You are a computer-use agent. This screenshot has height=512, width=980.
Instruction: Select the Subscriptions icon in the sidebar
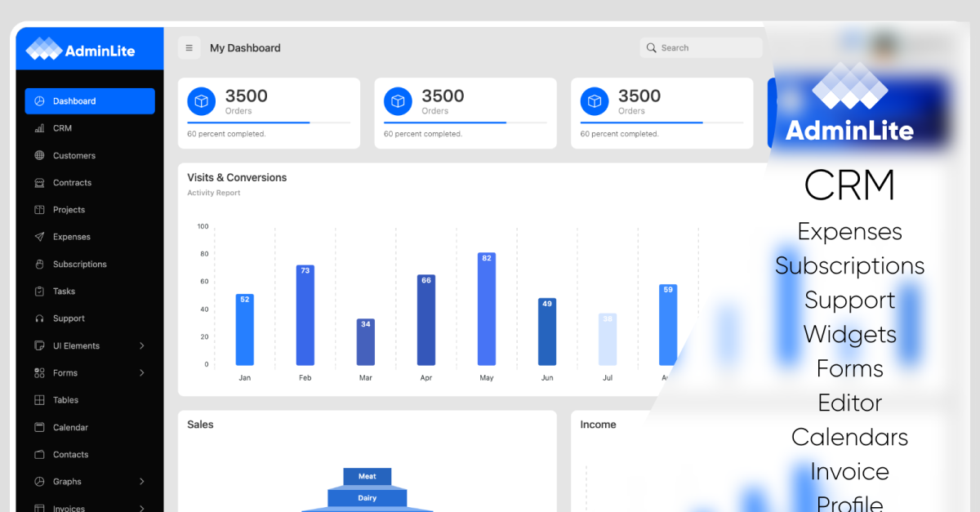40,264
